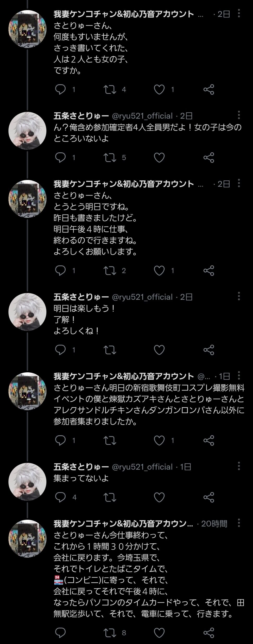Screen dimensions: 253x644
Task: Like the last tweet about 田無駅
Action: coord(159,633)
